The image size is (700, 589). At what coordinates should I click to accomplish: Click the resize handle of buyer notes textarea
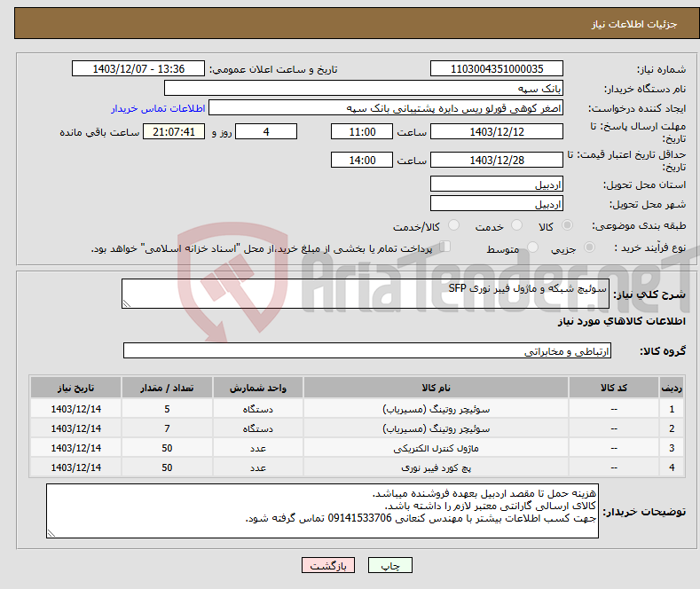click(x=51, y=533)
